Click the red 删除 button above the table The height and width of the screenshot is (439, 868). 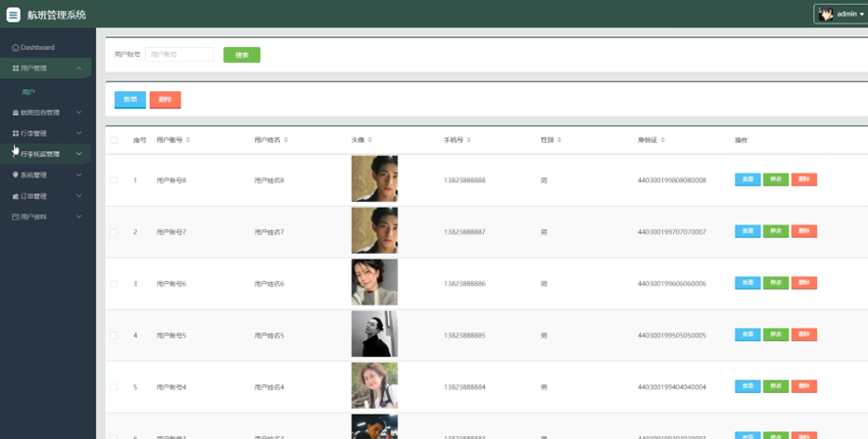pyautogui.click(x=165, y=100)
